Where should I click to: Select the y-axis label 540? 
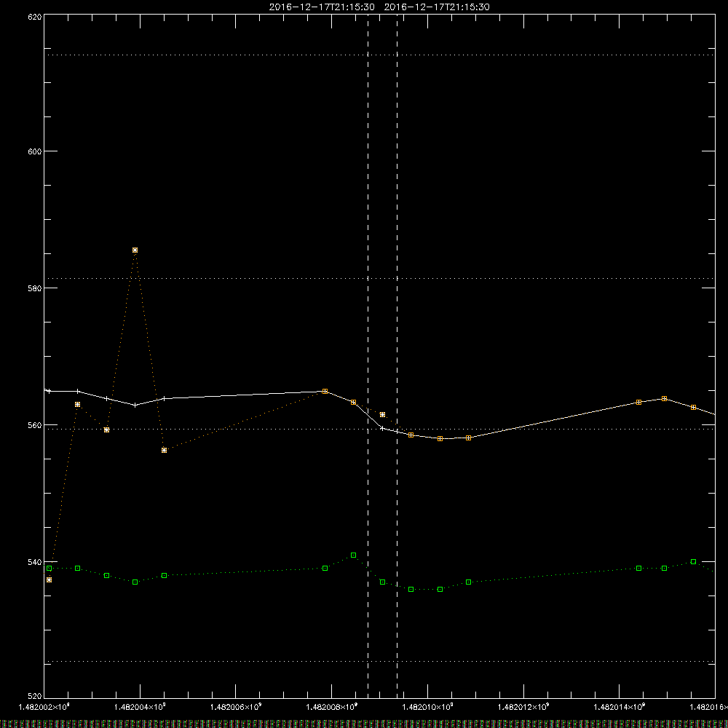coord(35,562)
